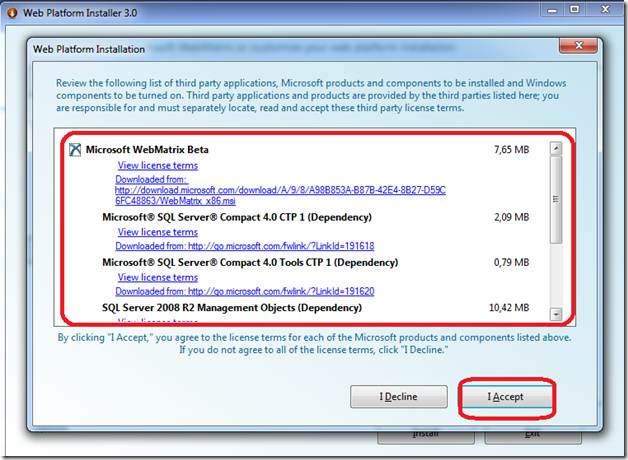Click the Exit button in background window
The width and height of the screenshot is (628, 460).
tap(533, 438)
